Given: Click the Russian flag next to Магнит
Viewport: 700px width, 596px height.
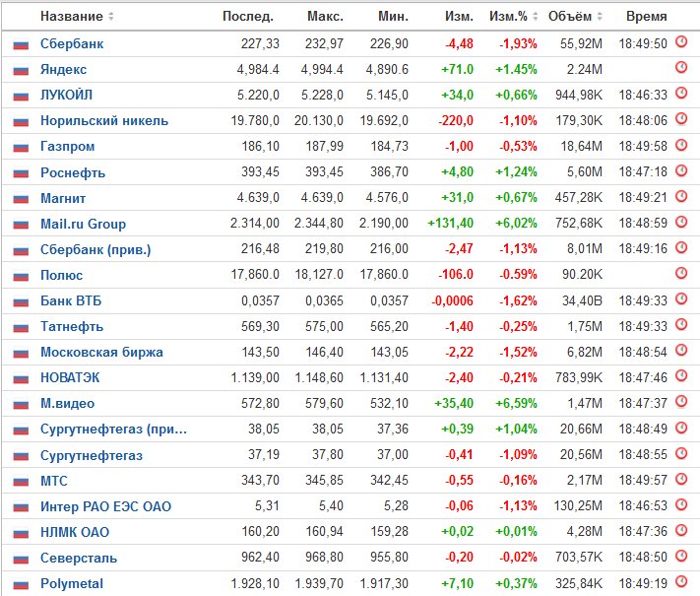Looking at the screenshot, I should (21, 198).
